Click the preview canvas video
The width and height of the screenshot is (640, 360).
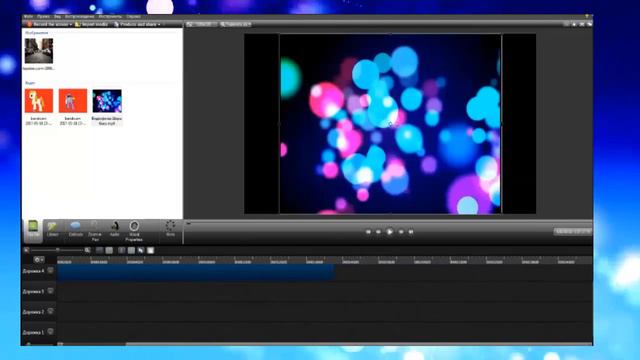(x=390, y=124)
